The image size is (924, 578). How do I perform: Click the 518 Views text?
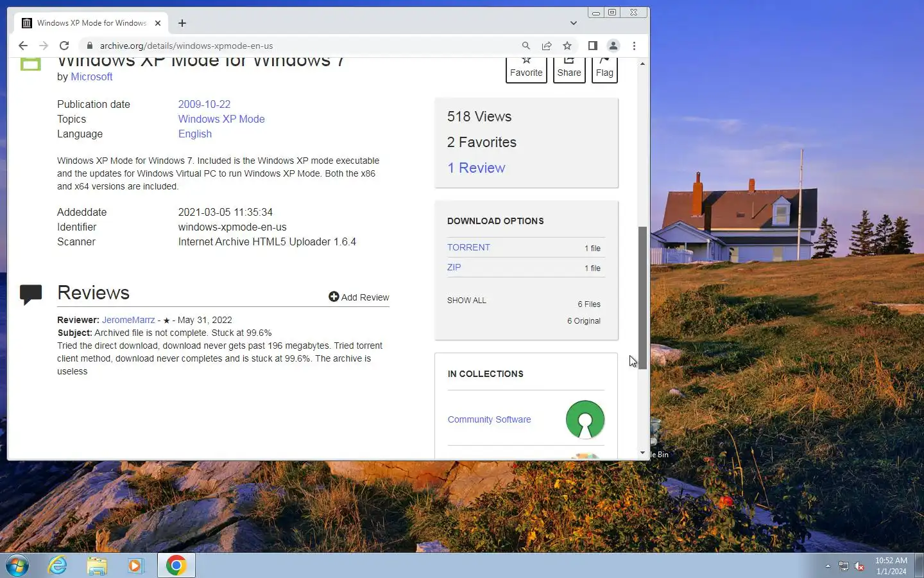click(x=479, y=116)
